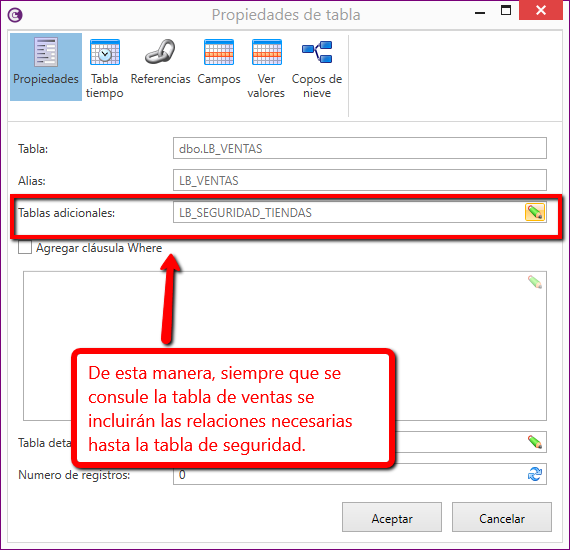This screenshot has height=550, width=570.
Task: Click the pencil icon next to Tabla detalle
Action: pyautogui.click(x=535, y=442)
